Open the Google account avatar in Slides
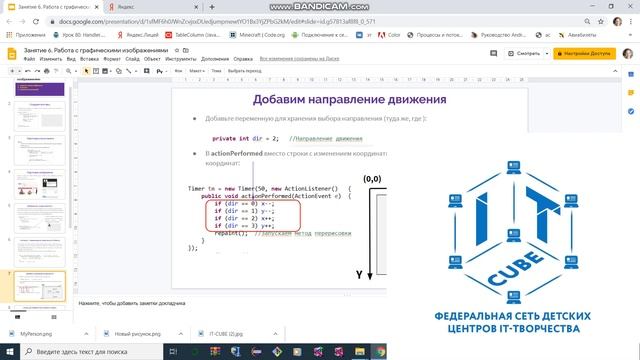The height and width of the screenshot is (360, 640). pos(628,53)
